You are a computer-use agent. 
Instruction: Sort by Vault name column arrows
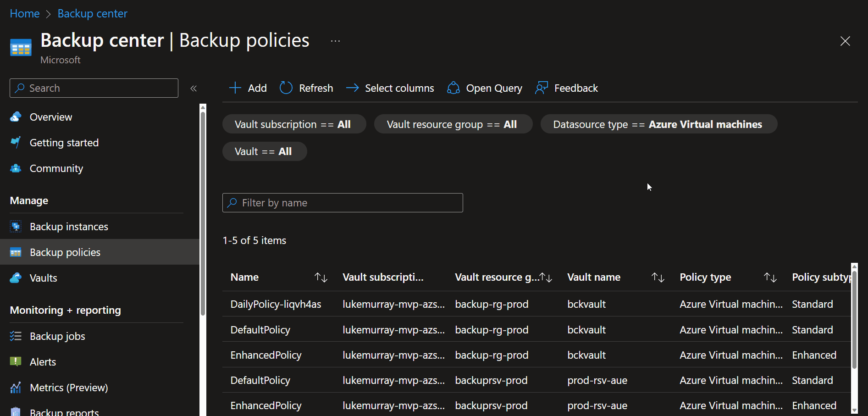(x=658, y=277)
